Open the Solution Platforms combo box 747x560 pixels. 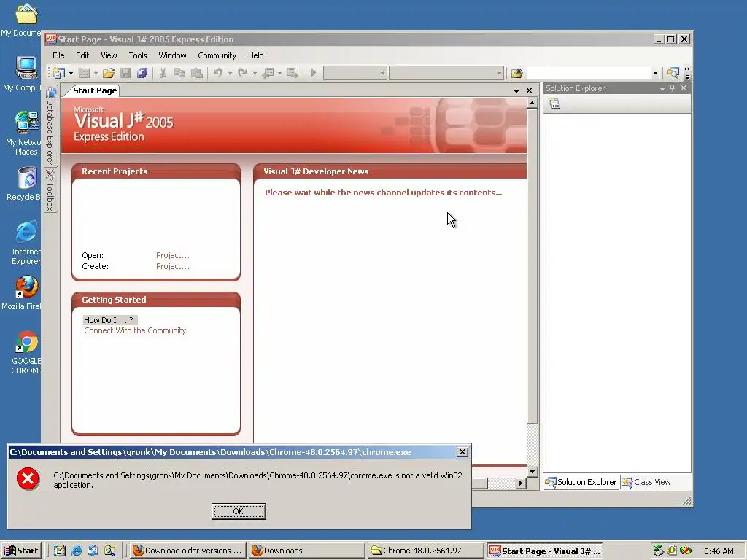[x=446, y=73]
